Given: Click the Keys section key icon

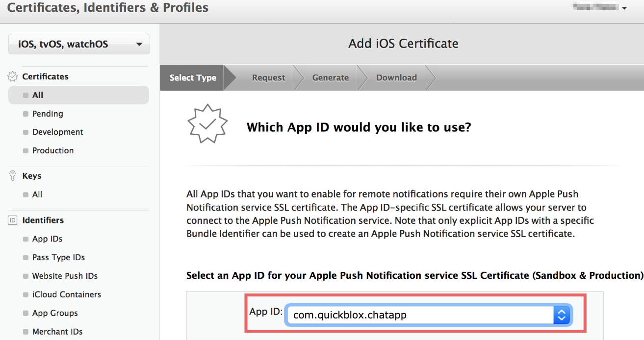Looking at the screenshot, I should pos(11,175).
